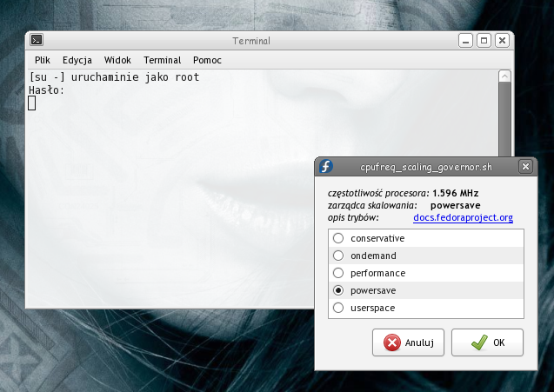Click the cpufreq_scaling_governor.sh title text
The width and height of the screenshot is (554, 392).
(x=426, y=167)
